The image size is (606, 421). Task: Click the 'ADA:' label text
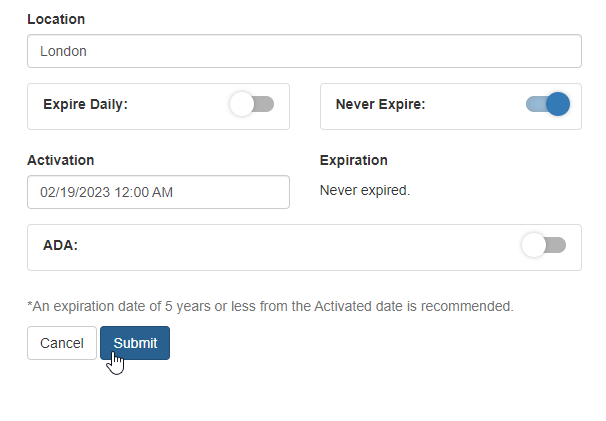(60, 245)
